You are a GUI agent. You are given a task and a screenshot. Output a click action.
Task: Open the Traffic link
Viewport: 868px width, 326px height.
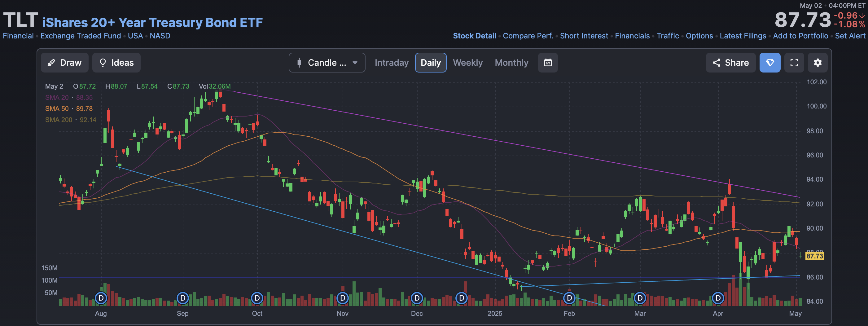click(668, 36)
